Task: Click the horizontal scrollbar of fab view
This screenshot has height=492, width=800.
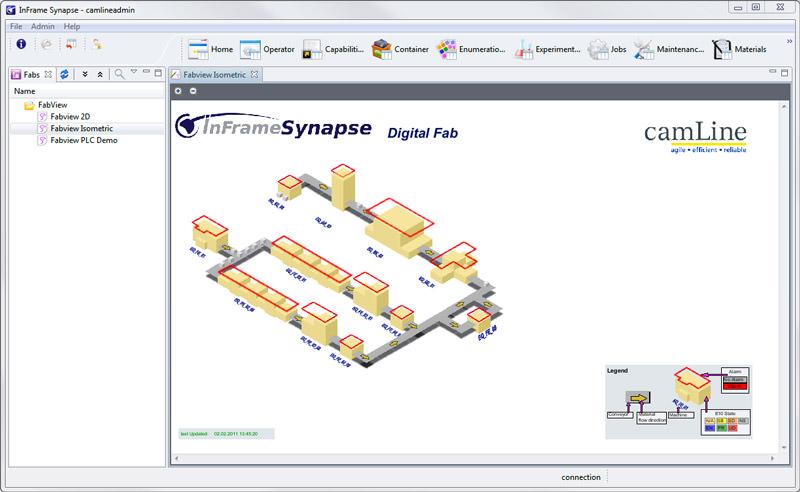Action: point(474,458)
